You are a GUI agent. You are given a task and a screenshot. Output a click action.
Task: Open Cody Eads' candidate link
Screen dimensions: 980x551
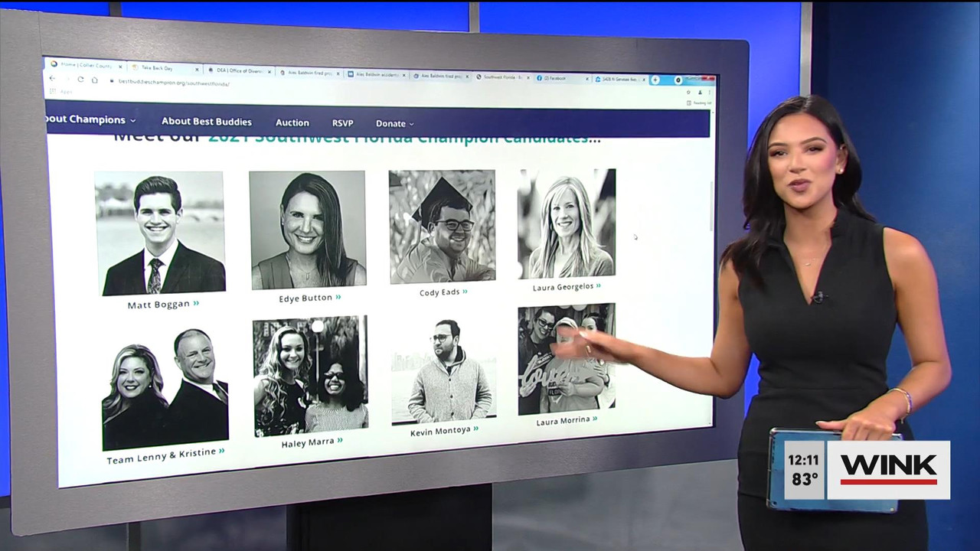click(x=443, y=292)
